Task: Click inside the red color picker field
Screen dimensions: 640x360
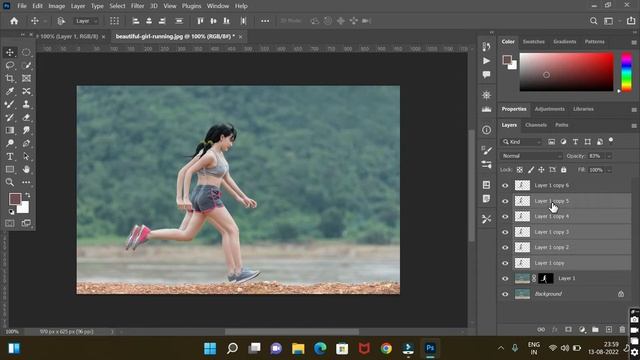Action: click(x=566, y=72)
